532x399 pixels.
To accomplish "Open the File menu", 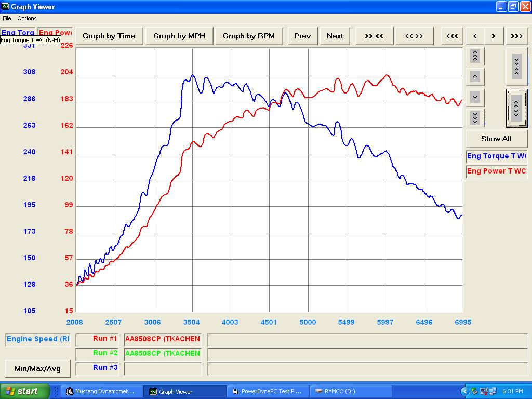I will 7,18.
